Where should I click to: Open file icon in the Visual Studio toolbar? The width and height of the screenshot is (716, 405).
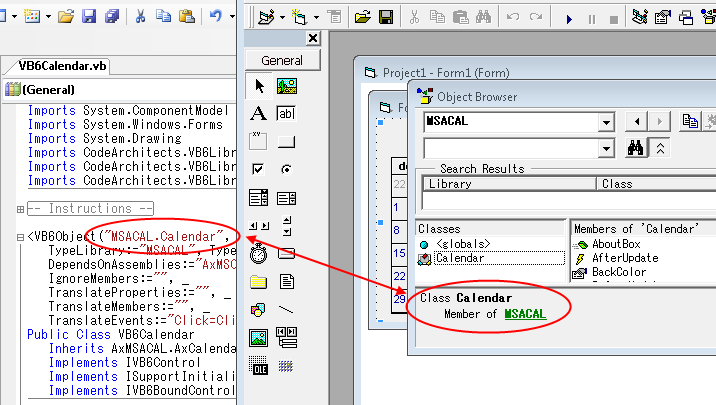pyautogui.click(x=66, y=17)
